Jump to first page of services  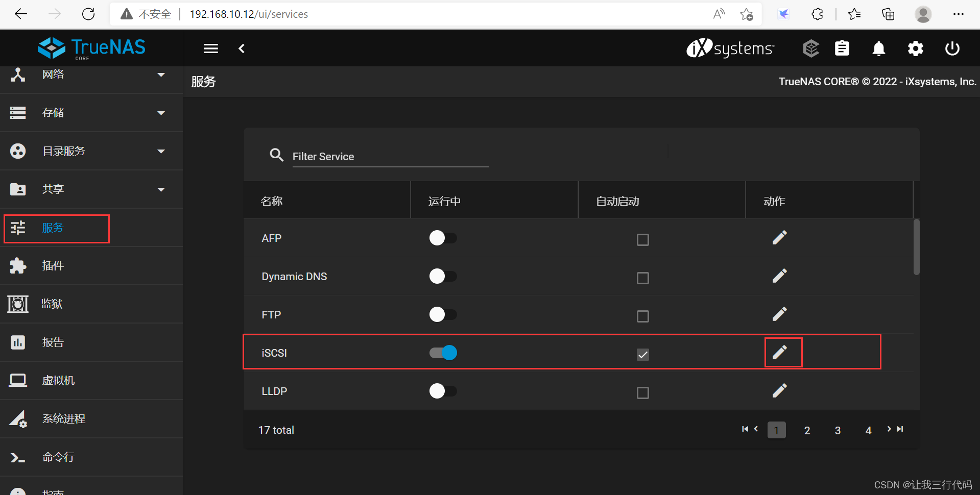tap(745, 429)
